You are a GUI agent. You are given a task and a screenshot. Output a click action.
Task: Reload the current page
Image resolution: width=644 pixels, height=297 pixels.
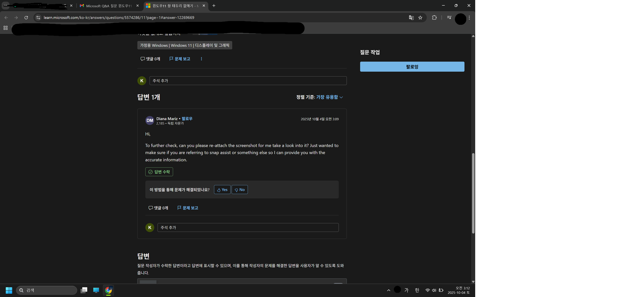pyautogui.click(x=26, y=18)
